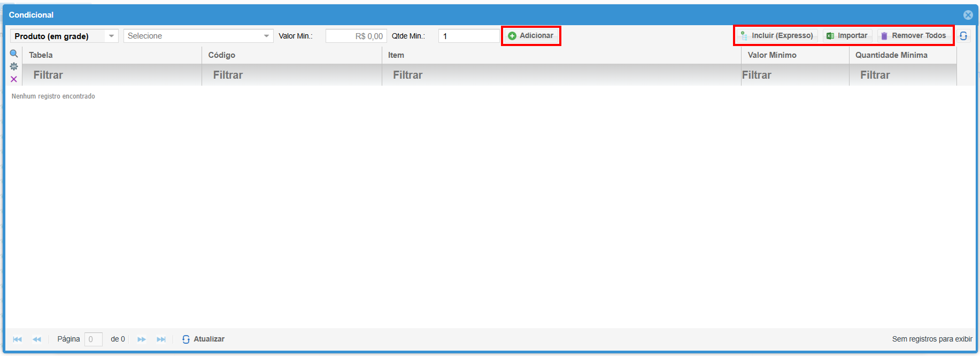This screenshot has height=356, width=980.
Task: Click the refresh icon next to Remover Todos
Action: point(963,36)
